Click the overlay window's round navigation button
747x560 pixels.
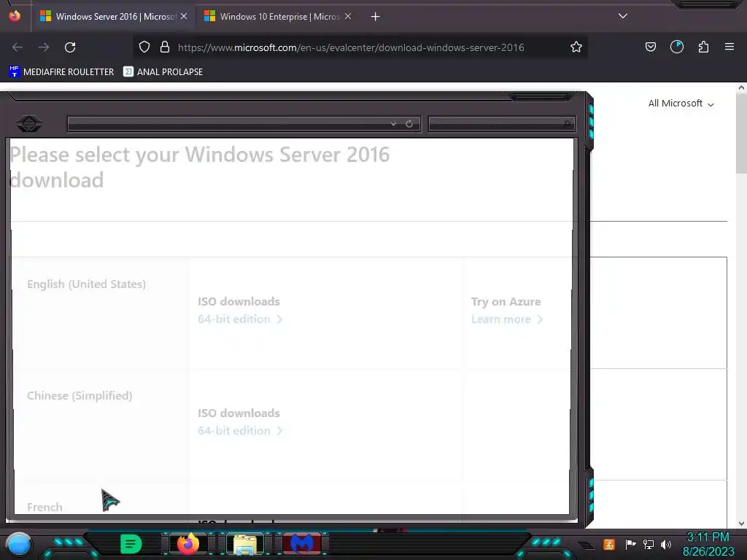coord(29,124)
